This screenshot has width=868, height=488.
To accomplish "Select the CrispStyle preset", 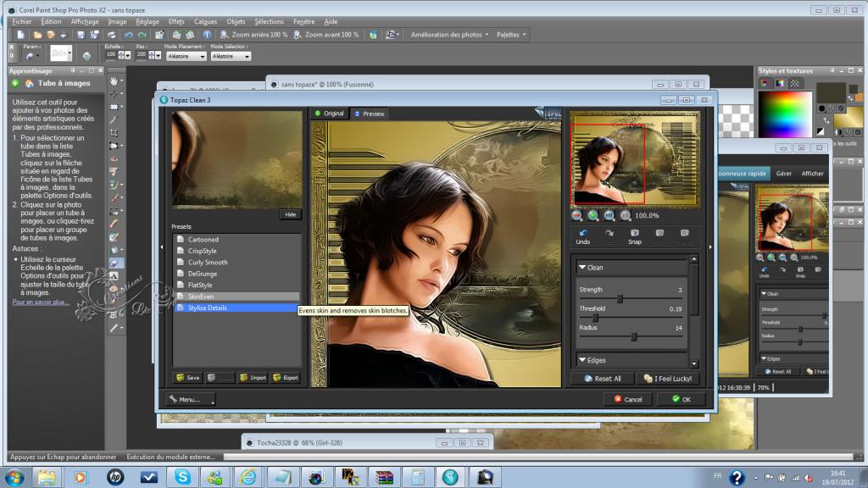I will pyautogui.click(x=237, y=251).
